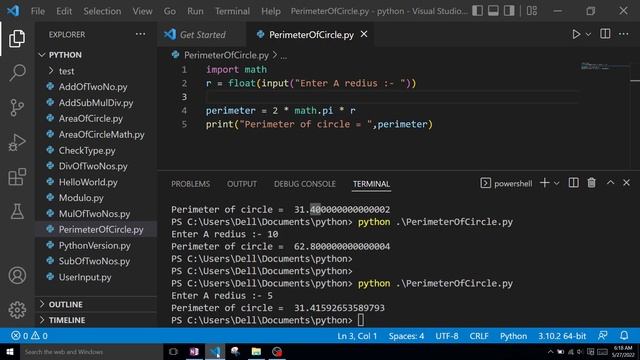This screenshot has width=640, height=360.
Task: Open the Edit menu
Action: pyautogui.click(x=64, y=11)
